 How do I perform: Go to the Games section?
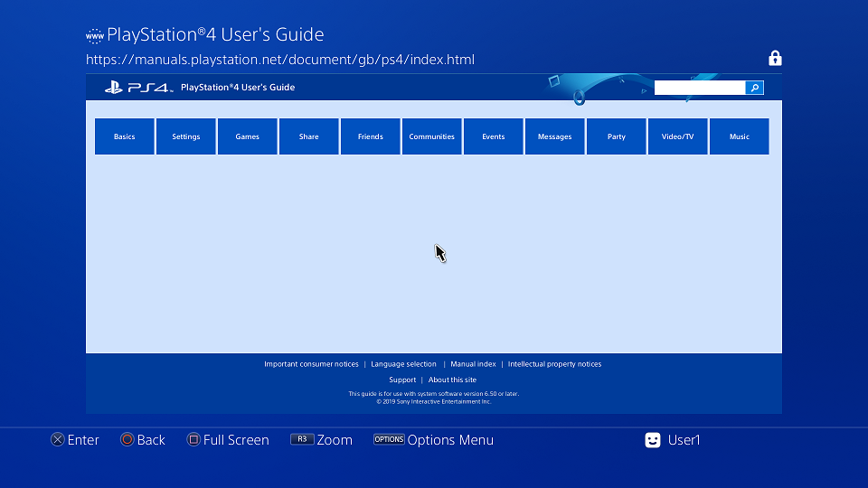(x=248, y=136)
